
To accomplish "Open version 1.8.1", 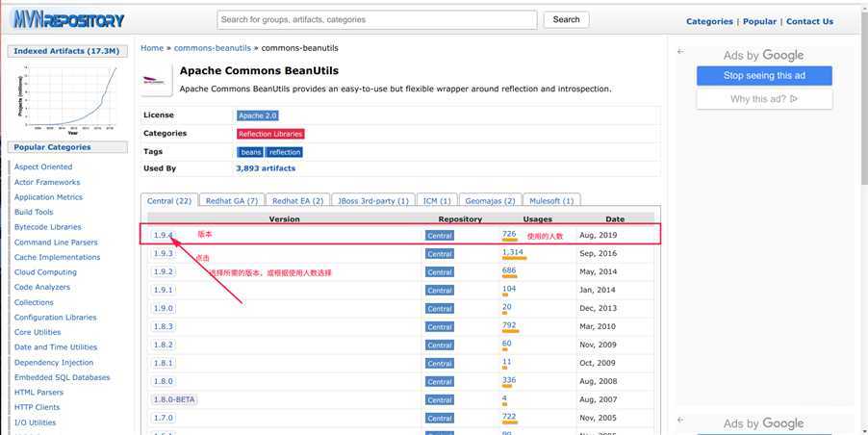I will click(x=164, y=363).
